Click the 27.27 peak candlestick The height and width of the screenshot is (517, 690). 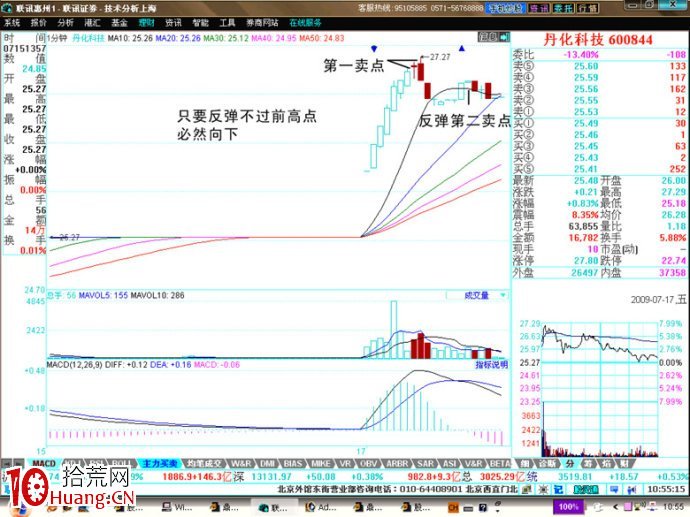[x=421, y=72]
